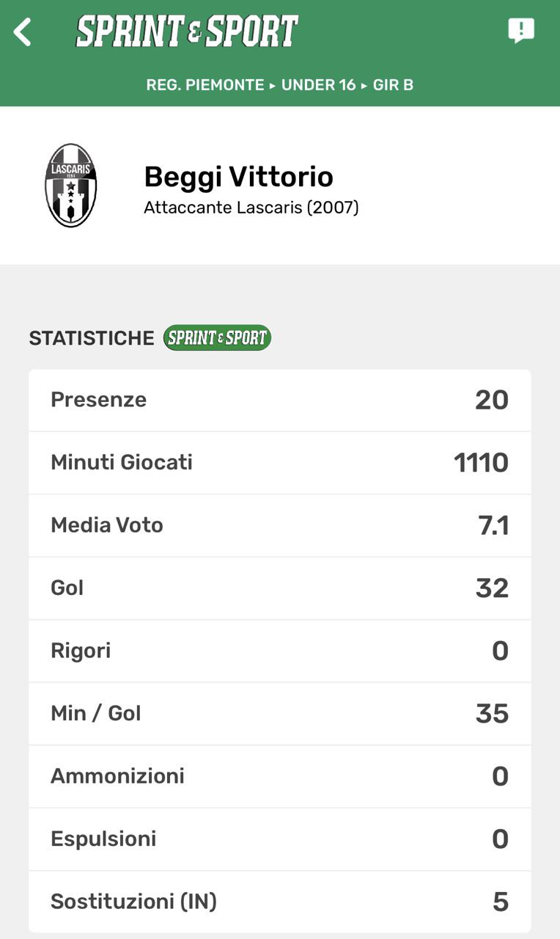The height and width of the screenshot is (939, 560).
Task: Select the Min / Gol row
Action: 280,714
